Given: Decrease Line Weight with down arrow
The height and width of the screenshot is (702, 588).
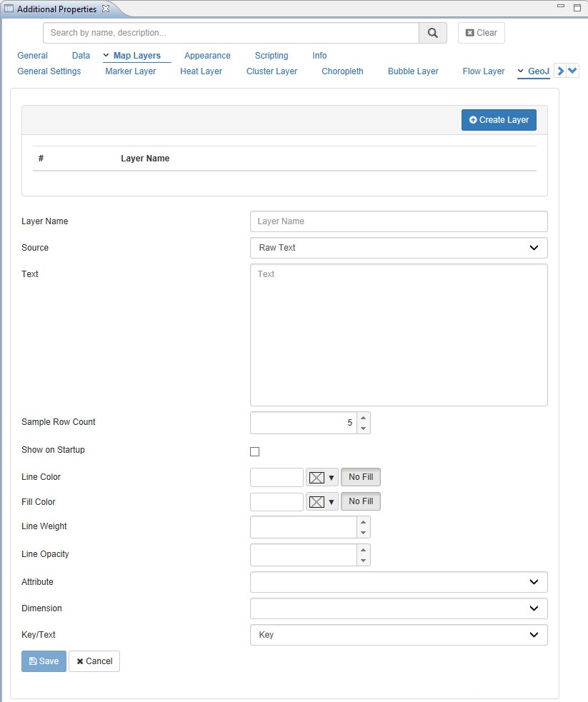Looking at the screenshot, I should [x=364, y=533].
